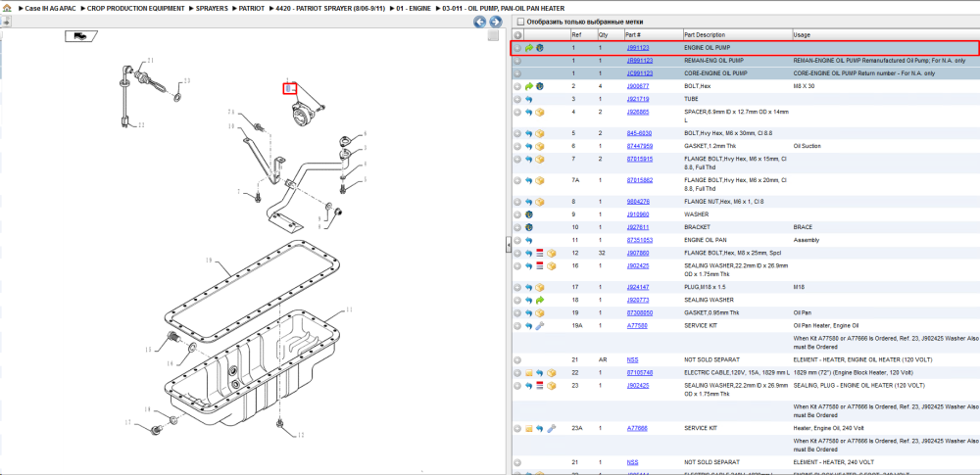Go to the home page icon
Screen dimensions: 980x475
[x=7, y=8]
